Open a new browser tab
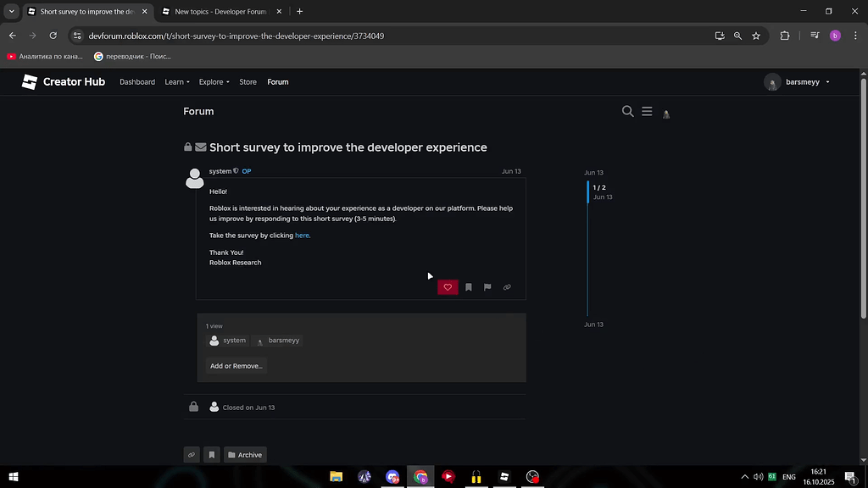This screenshot has height=488, width=868. tap(299, 12)
